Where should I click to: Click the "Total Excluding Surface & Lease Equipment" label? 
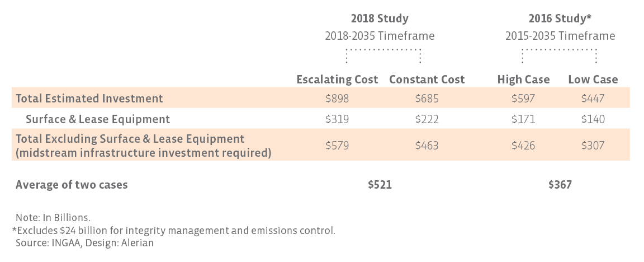(130, 139)
